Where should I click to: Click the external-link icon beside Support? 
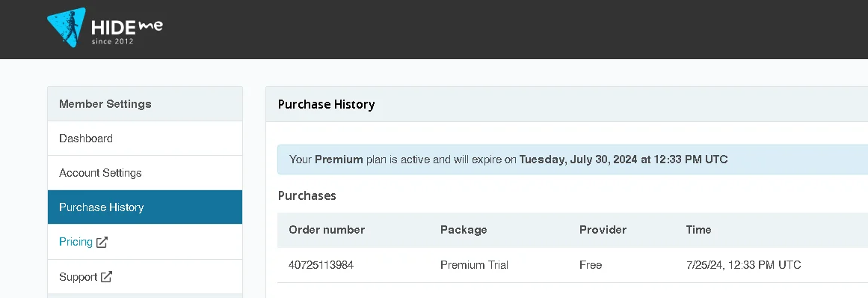(106, 276)
